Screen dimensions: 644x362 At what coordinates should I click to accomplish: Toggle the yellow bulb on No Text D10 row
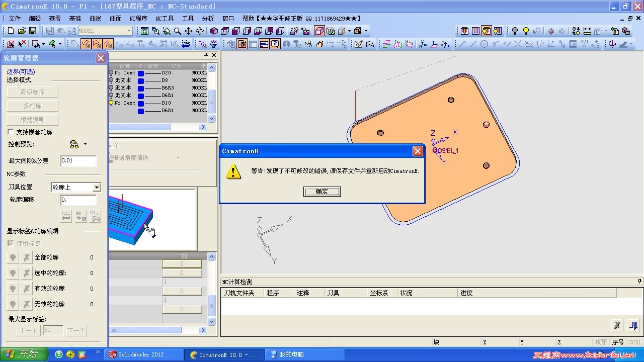point(111,103)
